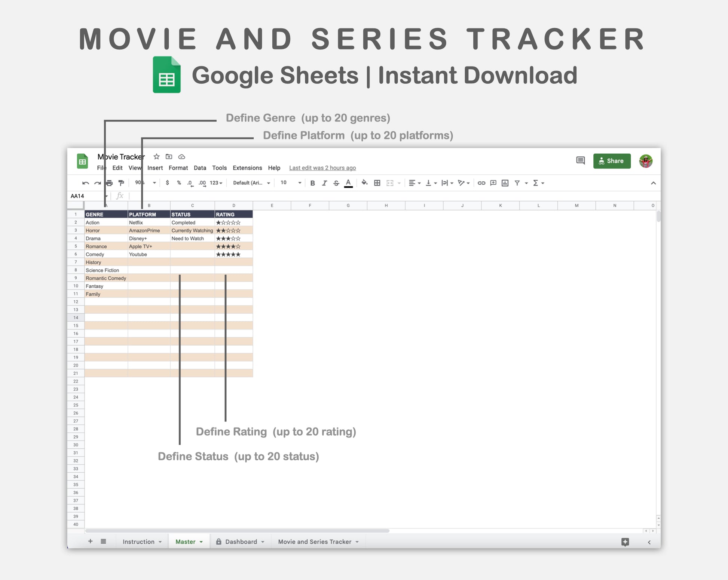The width and height of the screenshot is (728, 580).
Task: Click the insert chart icon
Action: click(505, 183)
